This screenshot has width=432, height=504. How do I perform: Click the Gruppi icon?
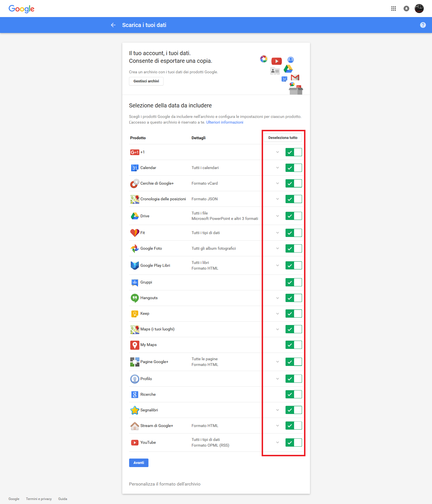coord(135,282)
